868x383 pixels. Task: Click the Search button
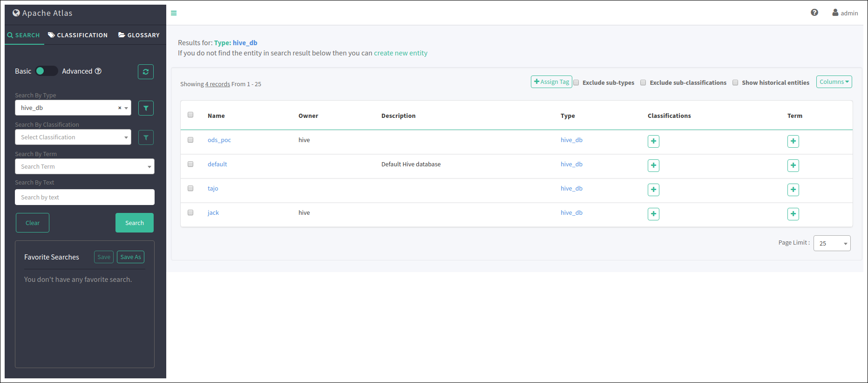click(x=135, y=223)
